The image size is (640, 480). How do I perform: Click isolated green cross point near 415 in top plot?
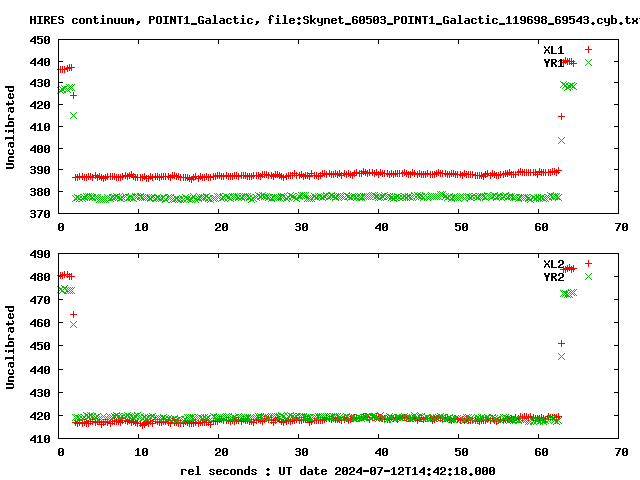[73, 116]
